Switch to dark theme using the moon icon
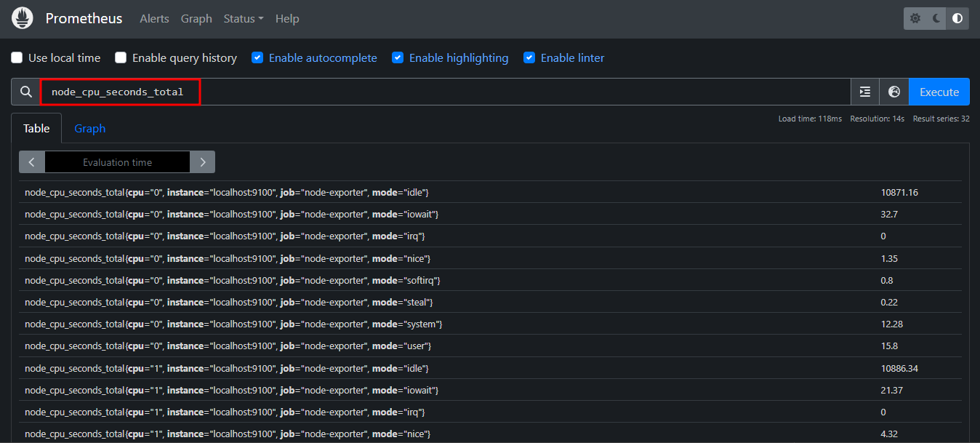This screenshot has width=980, height=443. coord(936,17)
